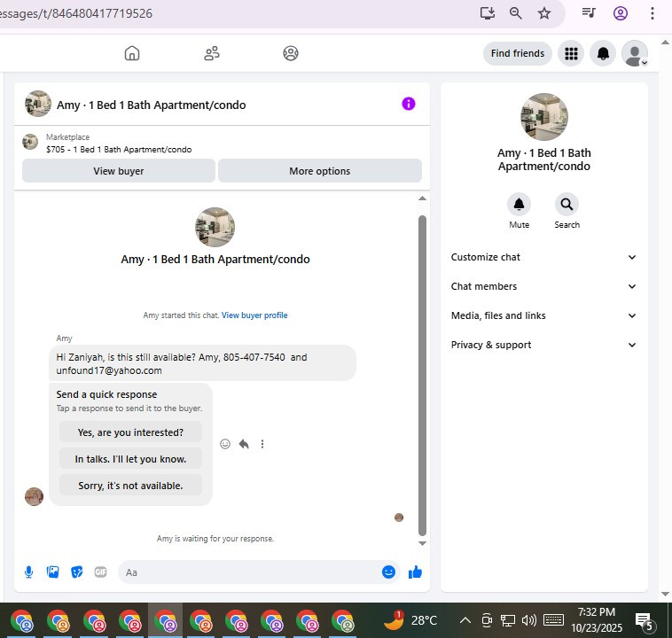Click the Meet Now camera icon in the system tray
This screenshot has height=638, width=672.
click(487, 620)
